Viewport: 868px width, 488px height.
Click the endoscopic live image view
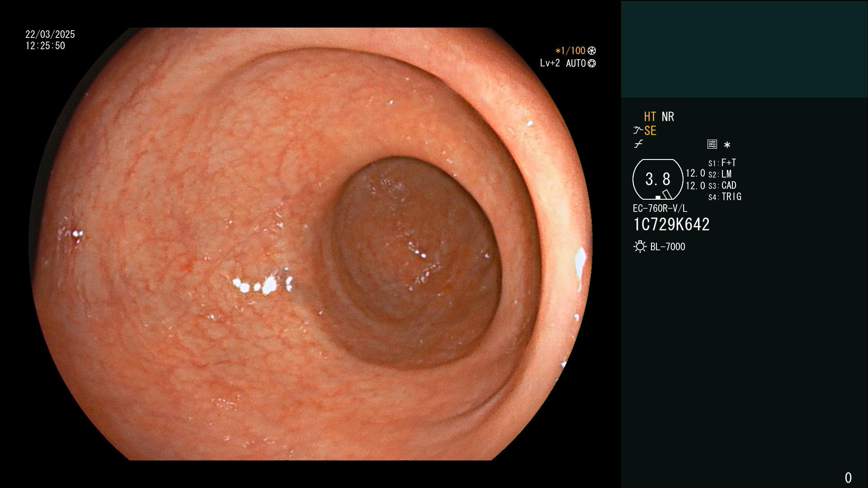[311, 244]
